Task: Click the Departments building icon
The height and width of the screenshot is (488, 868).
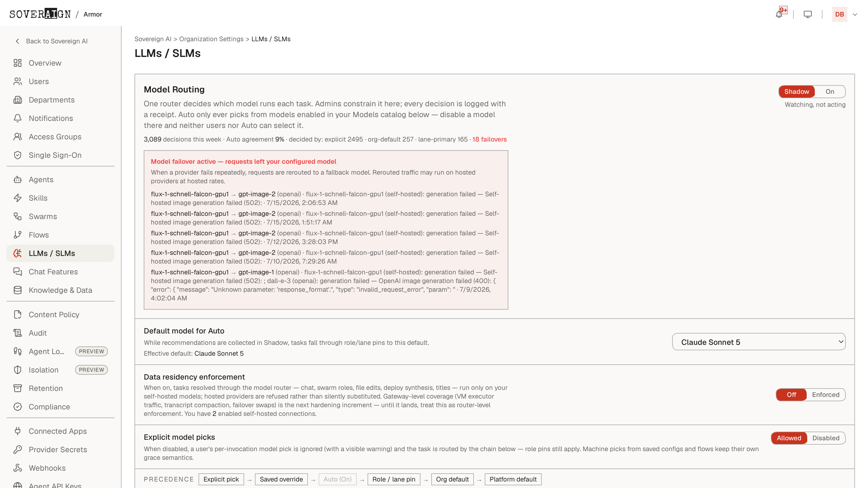Action: click(18, 100)
